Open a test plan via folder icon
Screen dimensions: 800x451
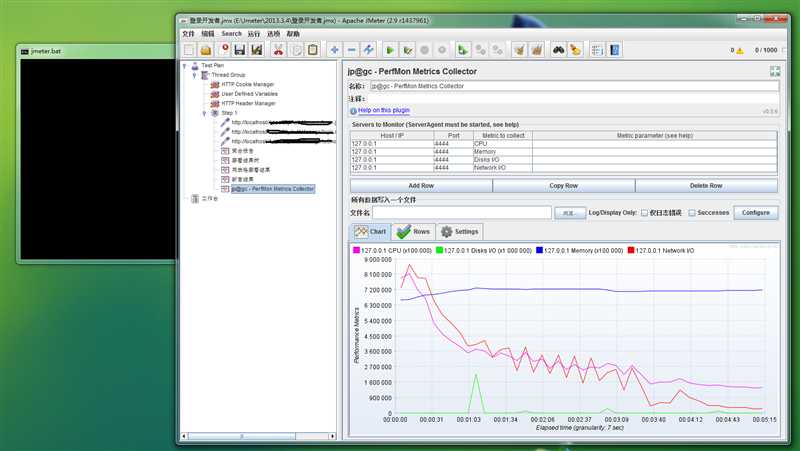pyautogui.click(x=206, y=50)
